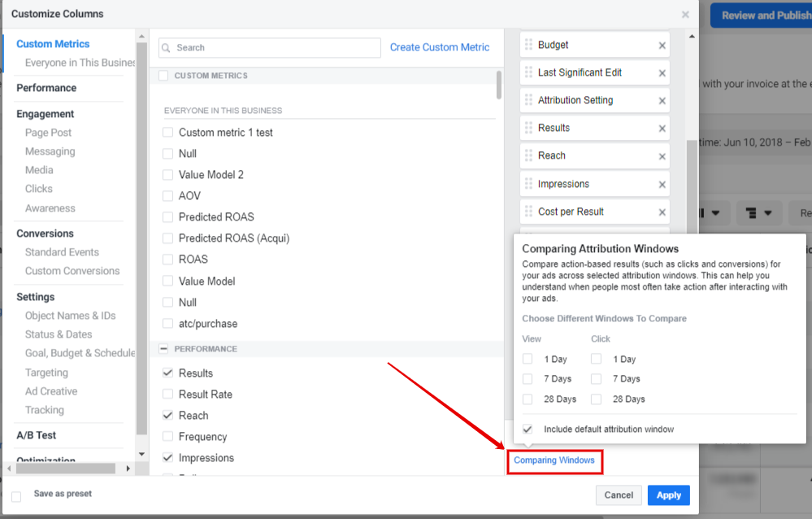
Task: Open the A/B Test category
Action: pyautogui.click(x=37, y=435)
